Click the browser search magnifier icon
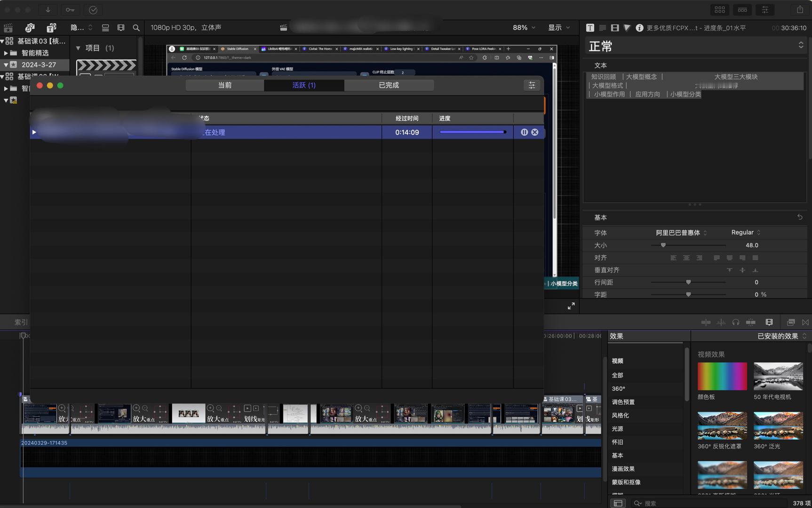Image resolution: width=812 pixels, height=508 pixels. click(136, 28)
